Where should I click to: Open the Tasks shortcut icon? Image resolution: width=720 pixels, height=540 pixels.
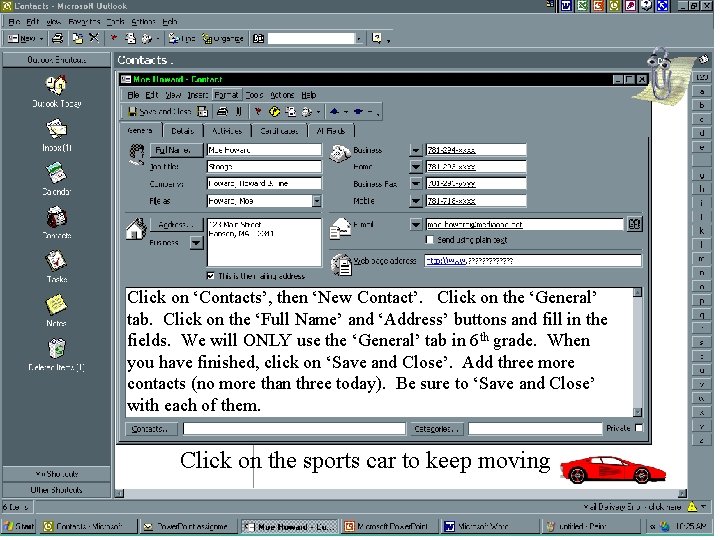pyautogui.click(x=56, y=261)
